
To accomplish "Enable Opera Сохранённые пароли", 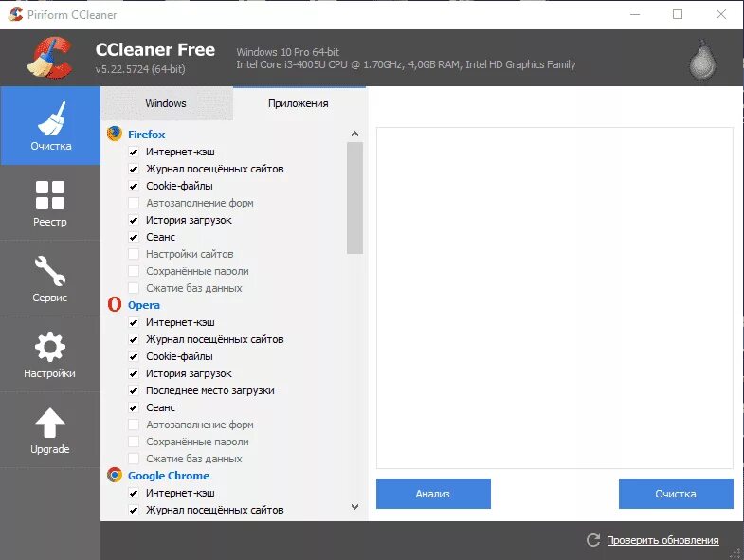I will 134,442.
